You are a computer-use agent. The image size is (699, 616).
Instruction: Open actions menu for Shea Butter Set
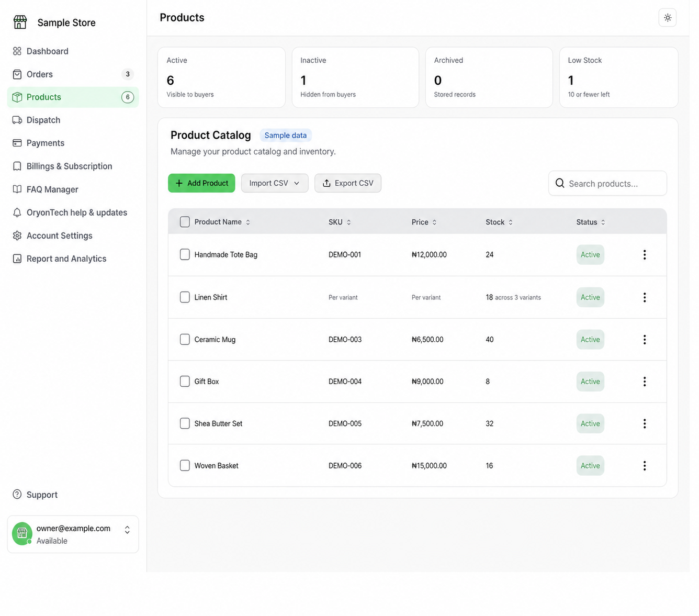click(x=645, y=423)
